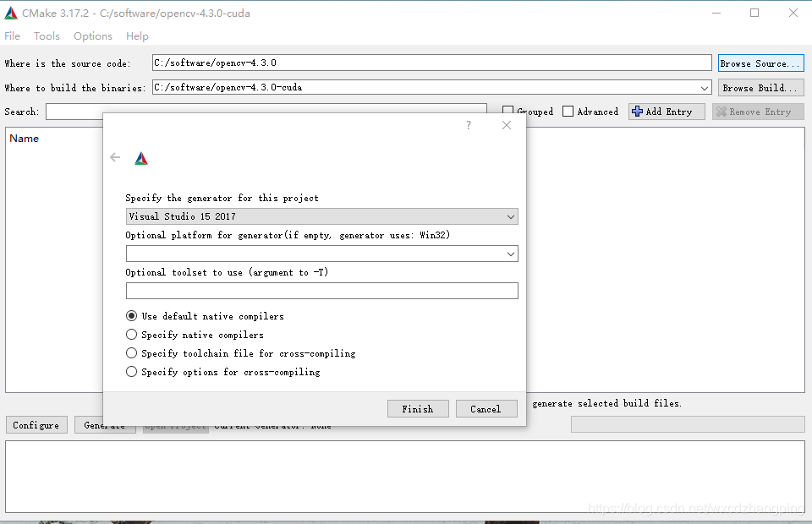Click the Add Entry plus button
Screen dimensions: 812x524
pos(667,112)
